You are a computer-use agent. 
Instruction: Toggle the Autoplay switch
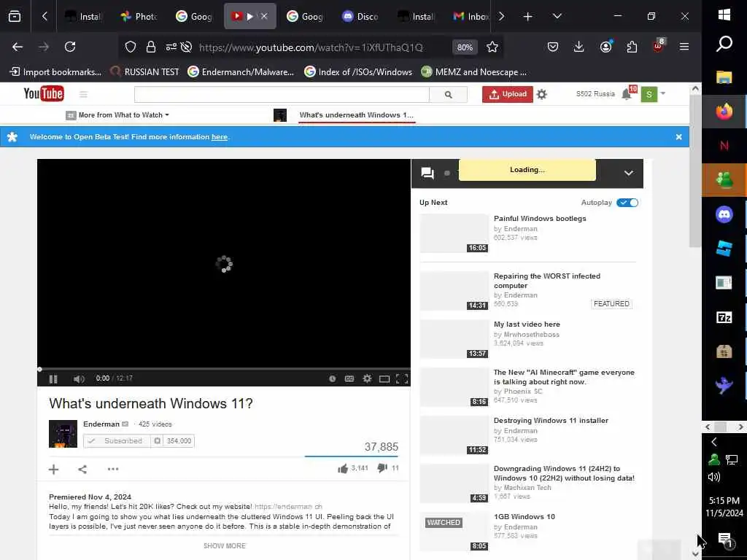(627, 203)
